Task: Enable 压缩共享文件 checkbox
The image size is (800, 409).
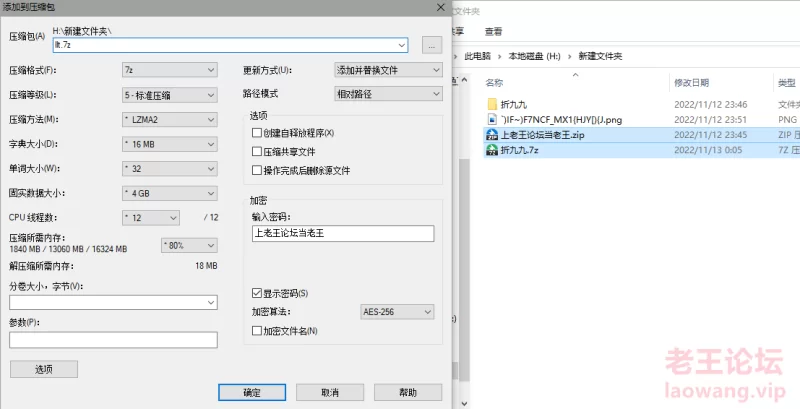Action: (x=257, y=151)
